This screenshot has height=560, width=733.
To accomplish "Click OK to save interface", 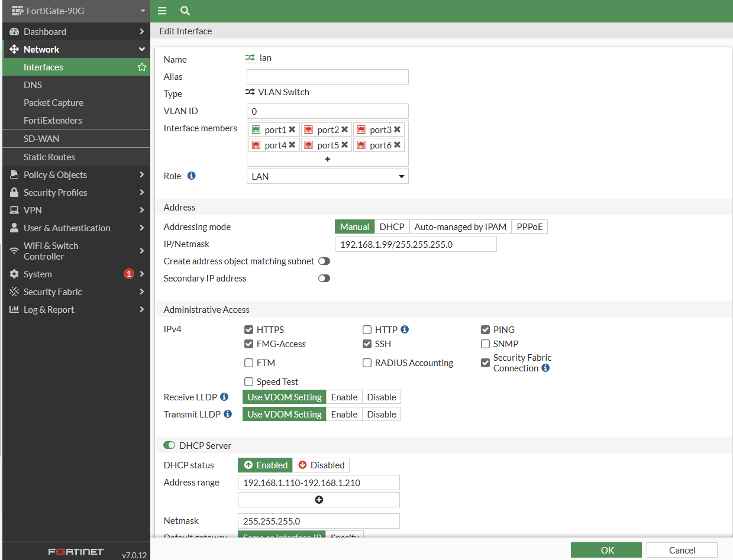I will click(x=606, y=550).
